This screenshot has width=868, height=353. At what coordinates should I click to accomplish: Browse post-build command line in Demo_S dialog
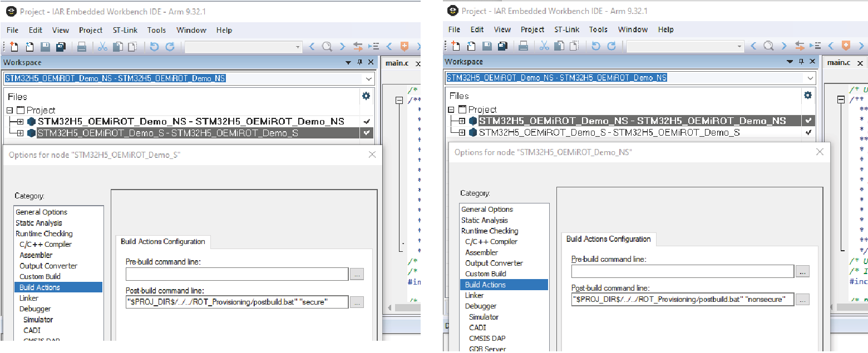tap(357, 302)
